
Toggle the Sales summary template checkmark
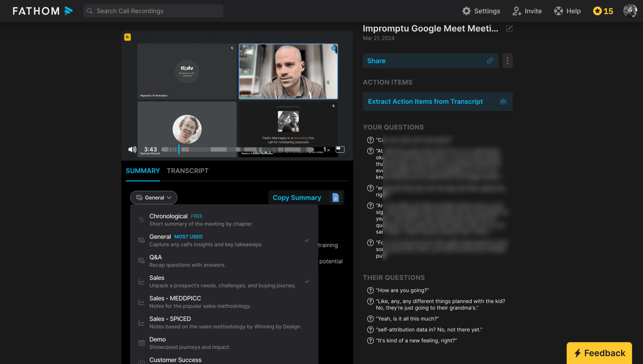coord(307,281)
